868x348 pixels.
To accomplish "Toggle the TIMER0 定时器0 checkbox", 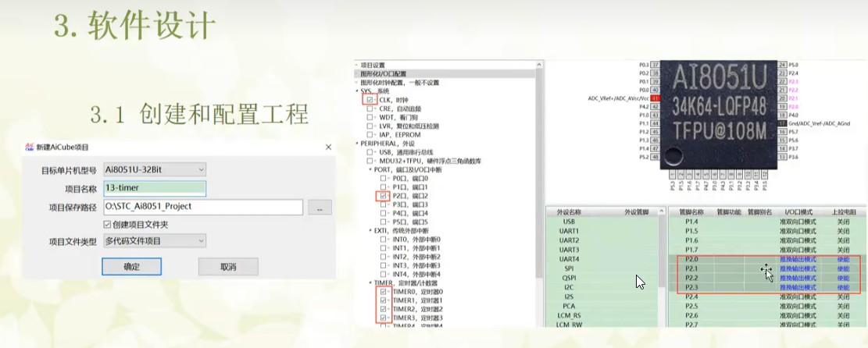I will pyautogui.click(x=383, y=292).
